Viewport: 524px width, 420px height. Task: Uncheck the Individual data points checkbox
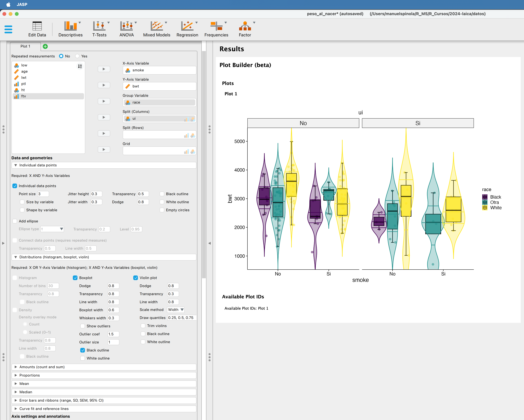click(15, 186)
